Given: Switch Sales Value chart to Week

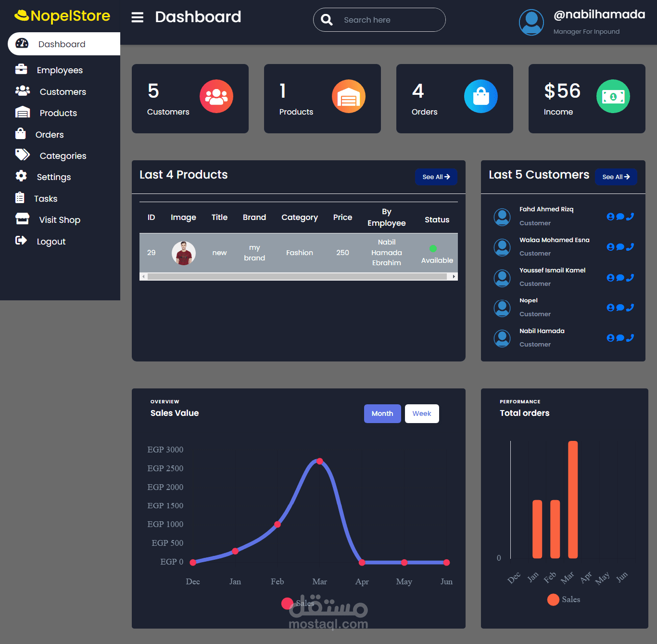Looking at the screenshot, I should [x=422, y=413].
